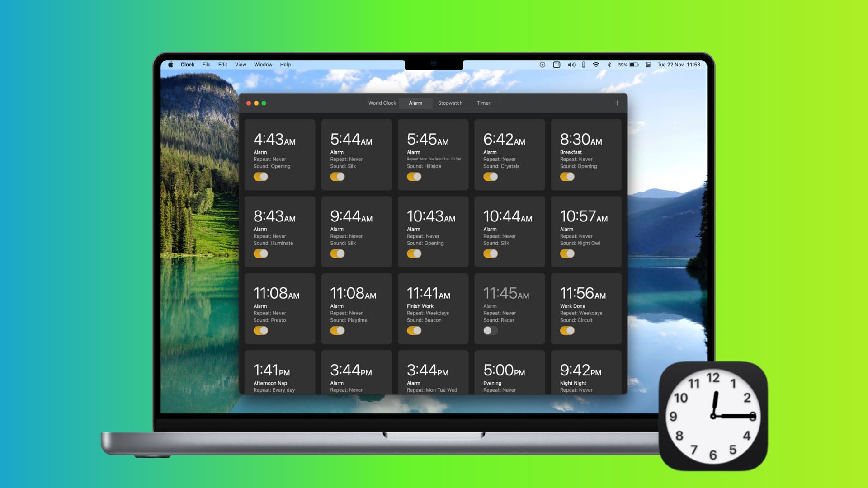
Task: Click the Wi-Fi icon in menu bar
Action: [596, 64]
